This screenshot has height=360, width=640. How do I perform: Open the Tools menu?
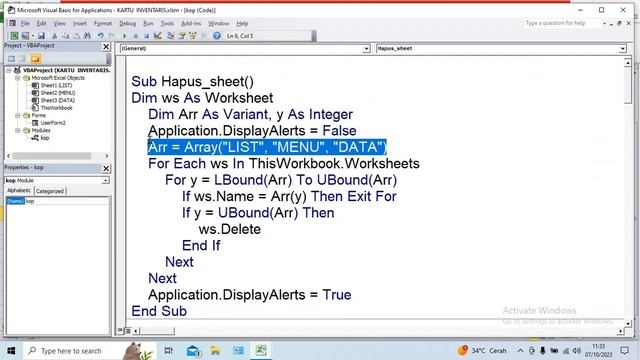(167, 24)
